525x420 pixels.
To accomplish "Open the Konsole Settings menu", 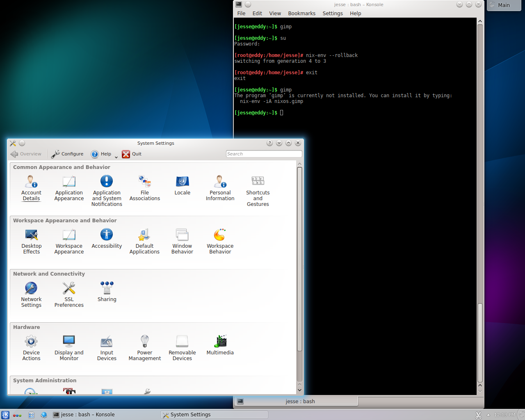I will [333, 14].
